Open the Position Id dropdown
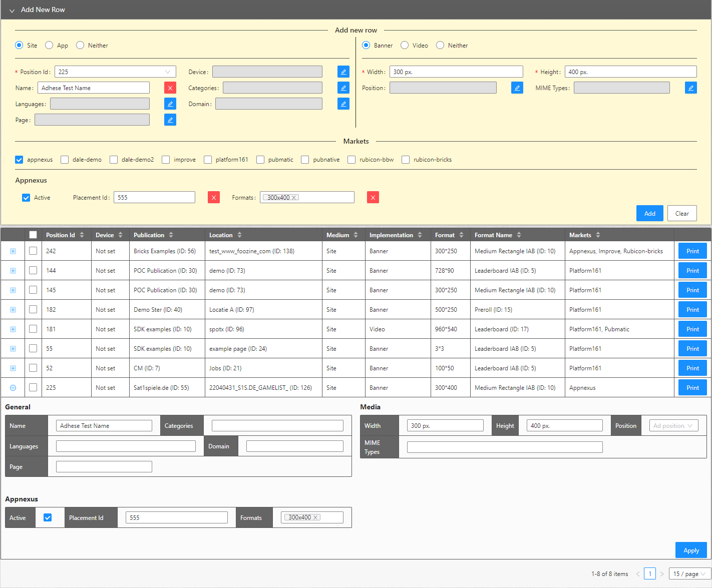Viewport: 712px width, 588px height. point(115,72)
